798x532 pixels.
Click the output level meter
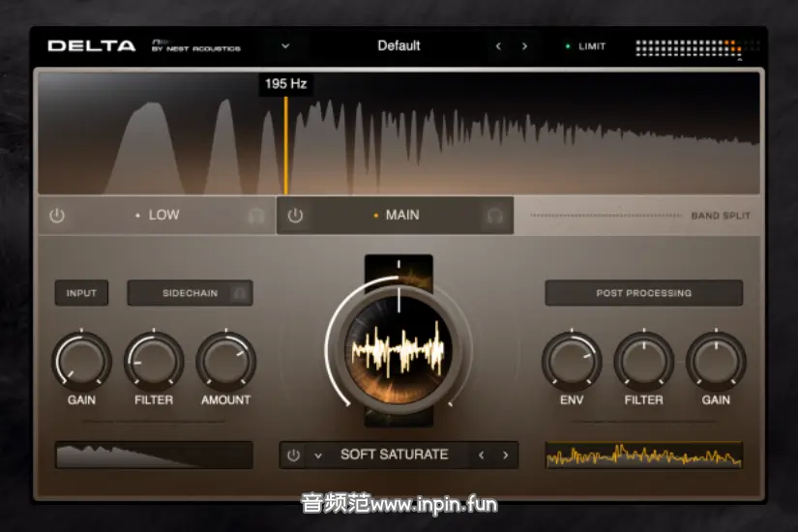coord(697,47)
